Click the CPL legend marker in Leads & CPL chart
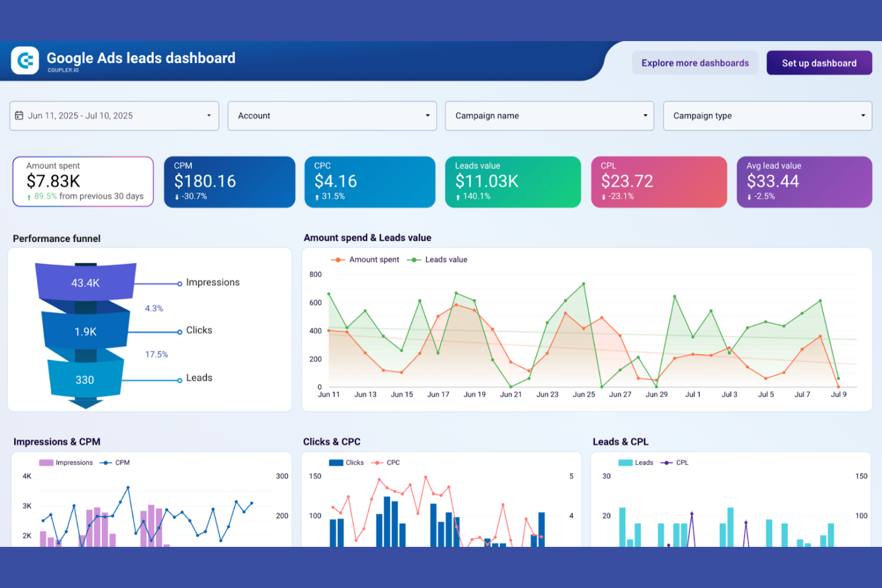Viewport: 882px width, 588px height. point(667,462)
